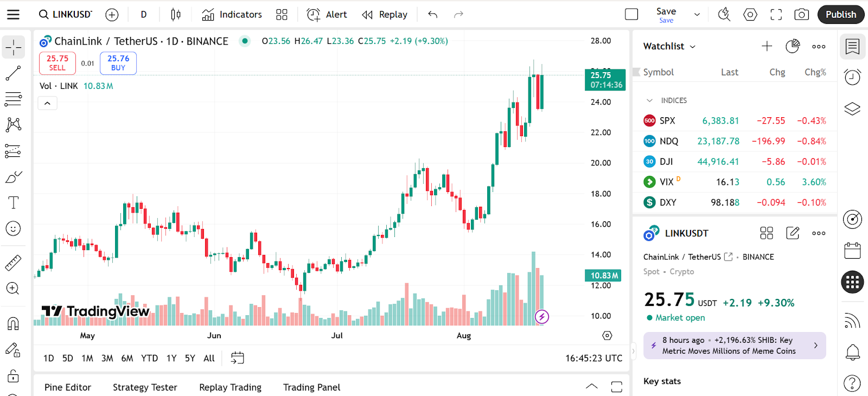This screenshot has width=868, height=396.
Task: Open the Pine Editor tab
Action: [68, 387]
